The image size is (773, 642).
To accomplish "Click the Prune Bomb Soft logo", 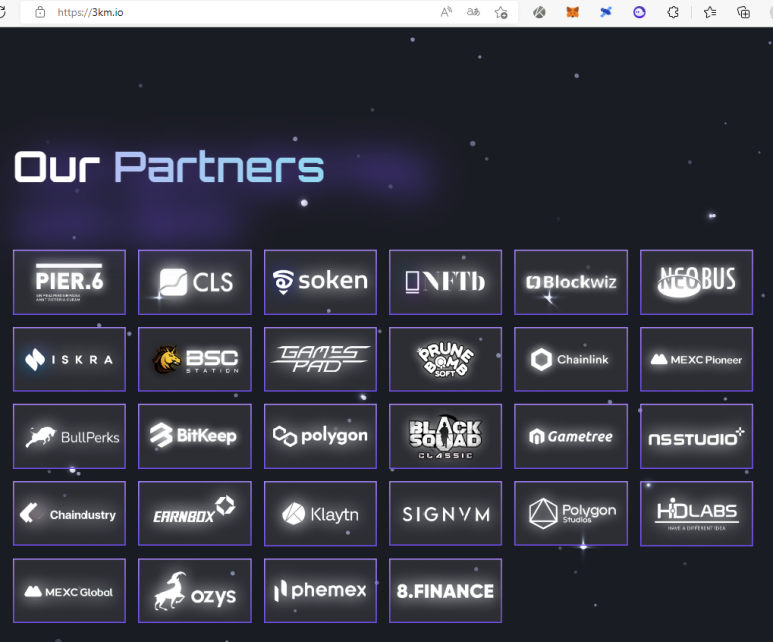I will [x=445, y=359].
